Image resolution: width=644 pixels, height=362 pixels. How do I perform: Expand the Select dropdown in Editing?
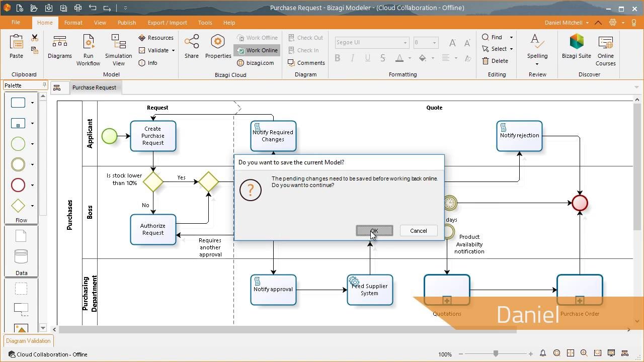point(511,49)
